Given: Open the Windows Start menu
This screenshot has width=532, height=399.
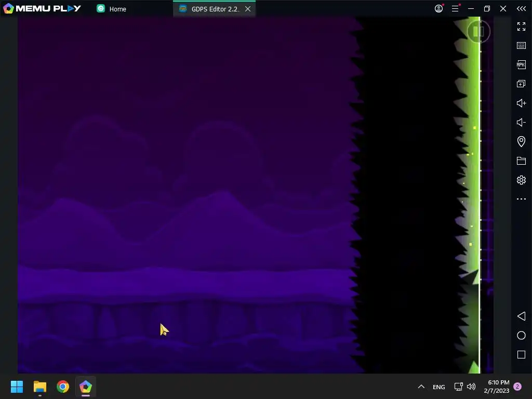Looking at the screenshot, I should pos(17,387).
